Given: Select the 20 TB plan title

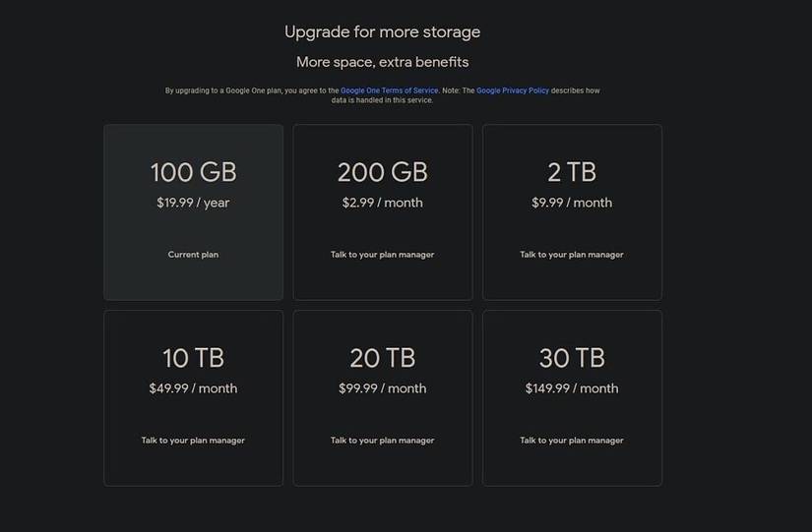Looking at the screenshot, I should [x=382, y=357].
